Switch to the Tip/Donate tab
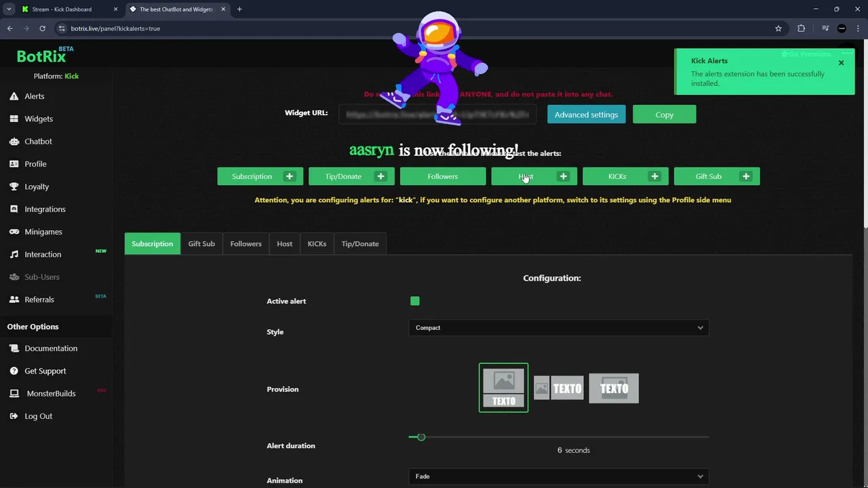 pyautogui.click(x=360, y=244)
